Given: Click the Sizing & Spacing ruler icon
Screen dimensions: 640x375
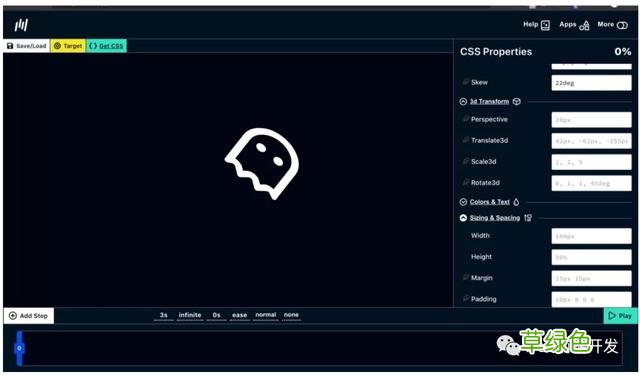Looking at the screenshot, I should click(528, 218).
